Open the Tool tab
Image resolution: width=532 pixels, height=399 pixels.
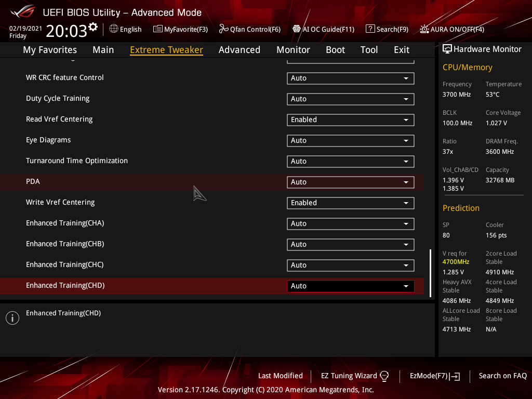(x=369, y=50)
